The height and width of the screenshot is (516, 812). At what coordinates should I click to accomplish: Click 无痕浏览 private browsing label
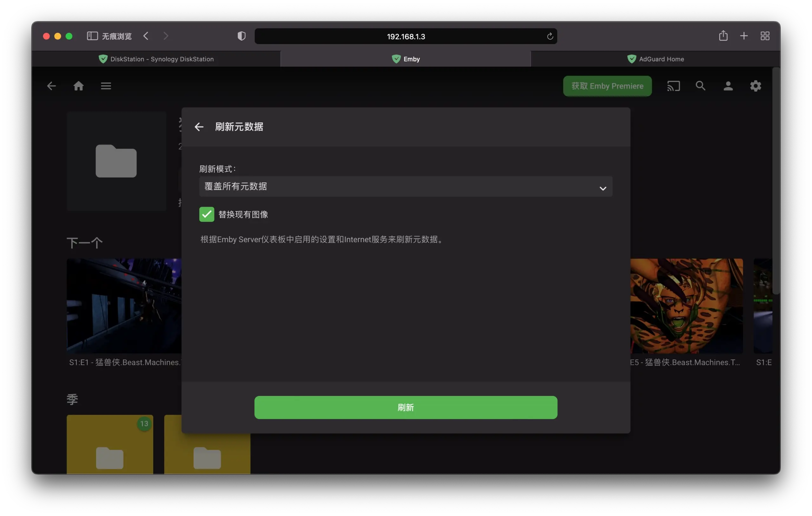(117, 36)
